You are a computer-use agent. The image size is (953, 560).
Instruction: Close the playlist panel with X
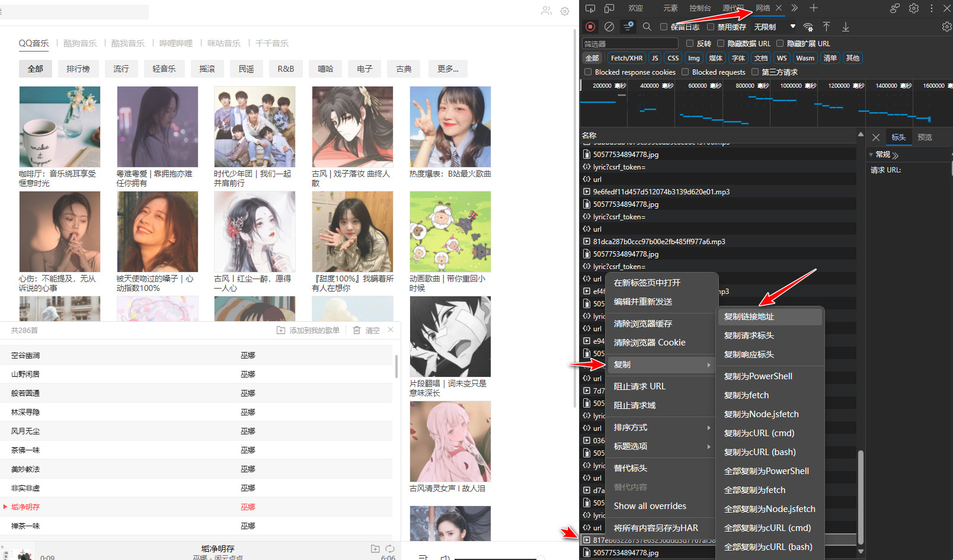391,329
